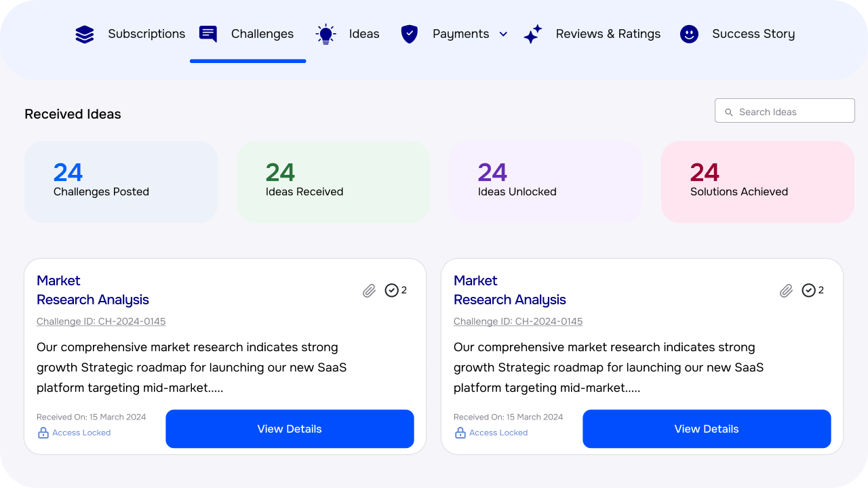Open Challenge ID link on right card
The width and height of the screenshot is (868, 488).
(518, 321)
